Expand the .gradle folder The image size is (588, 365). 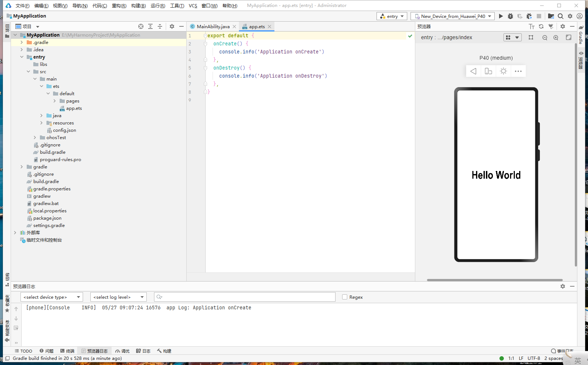pos(22,42)
